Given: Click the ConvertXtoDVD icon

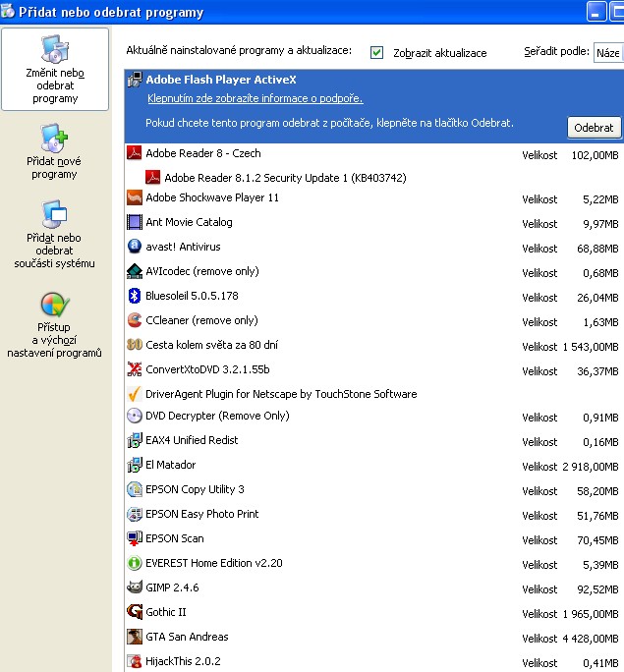Looking at the screenshot, I should tap(136, 369).
